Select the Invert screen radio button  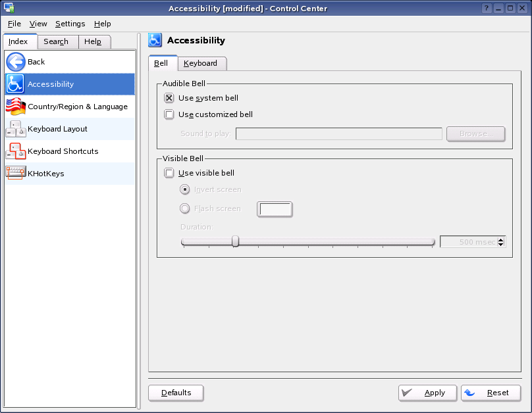pyautogui.click(x=184, y=189)
